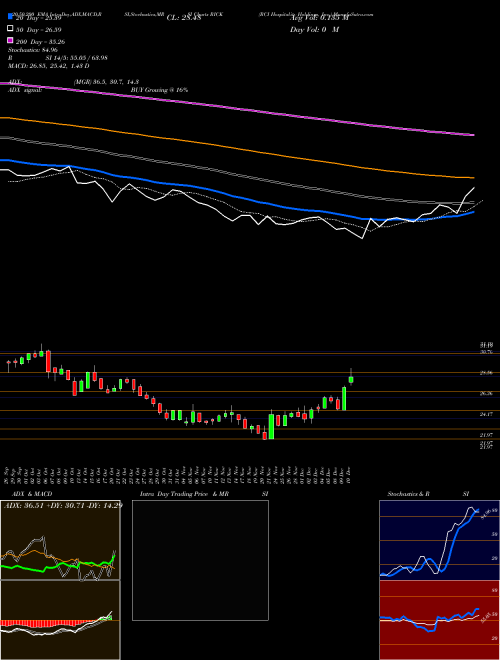Click the tall green candlestick at the November low

click(271, 426)
